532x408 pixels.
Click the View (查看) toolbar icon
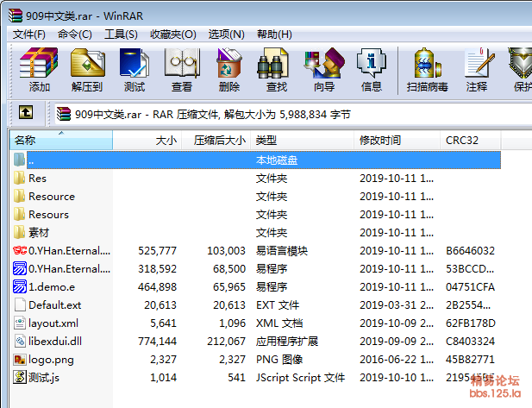[181, 69]
